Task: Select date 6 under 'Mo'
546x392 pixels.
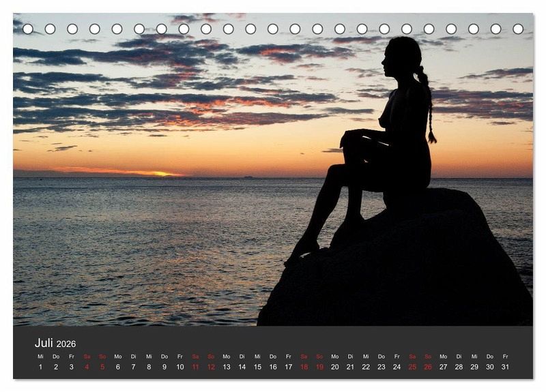Action: click(x=118, y=367)
